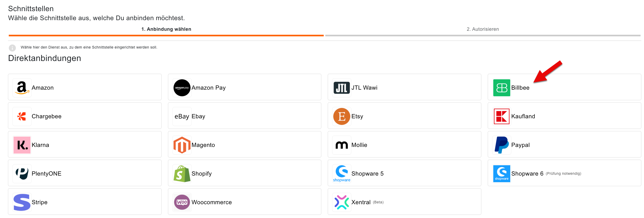Open the Shopware 6 integration tile
This screenshot has width=644, height=218.
564,173
